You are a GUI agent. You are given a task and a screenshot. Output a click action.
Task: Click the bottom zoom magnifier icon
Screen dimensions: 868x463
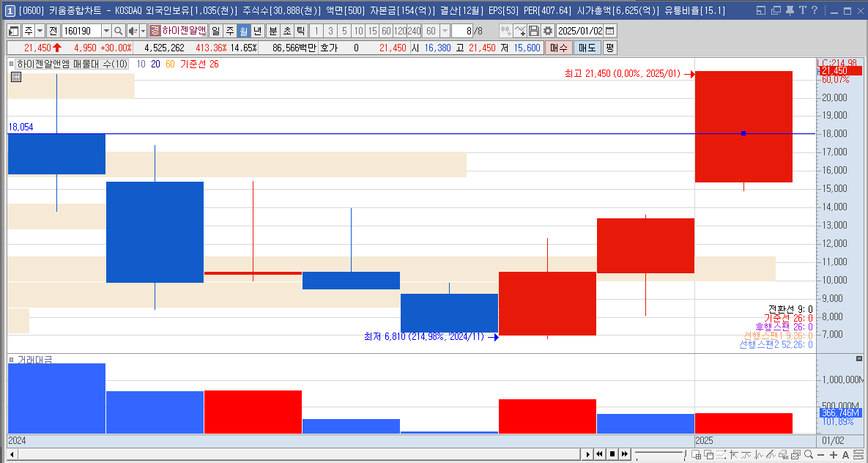tap(809, 455)
